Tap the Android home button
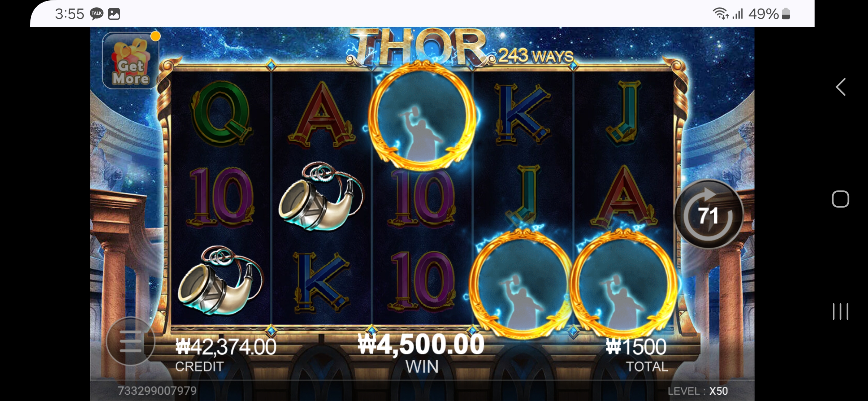 point(840,199)
